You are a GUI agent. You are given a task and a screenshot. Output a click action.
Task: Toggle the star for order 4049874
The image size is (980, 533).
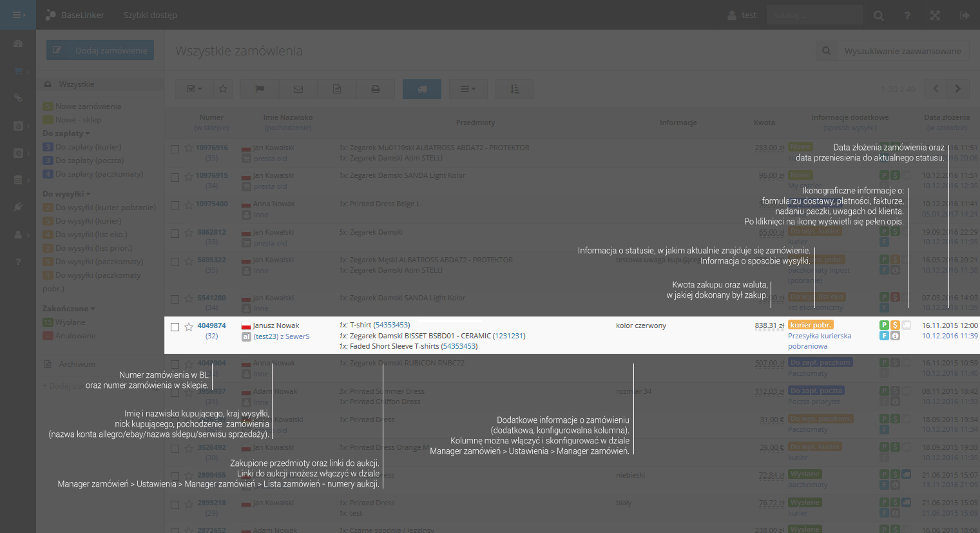pyautogui.click(x=189, y=327)
